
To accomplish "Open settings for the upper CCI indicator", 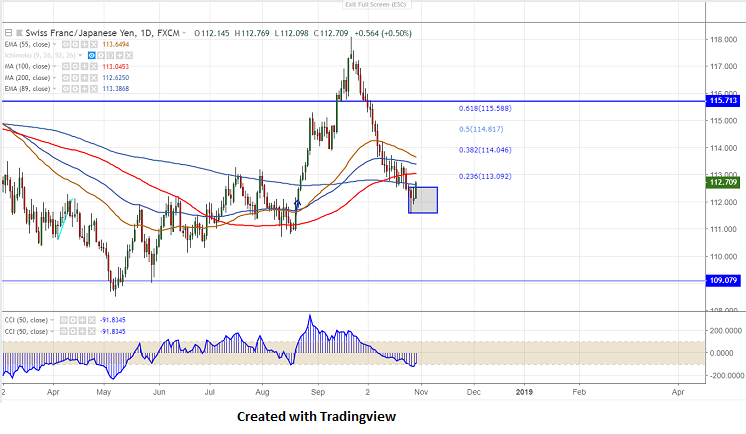I will pyautogui.click(x=73, y=320).
